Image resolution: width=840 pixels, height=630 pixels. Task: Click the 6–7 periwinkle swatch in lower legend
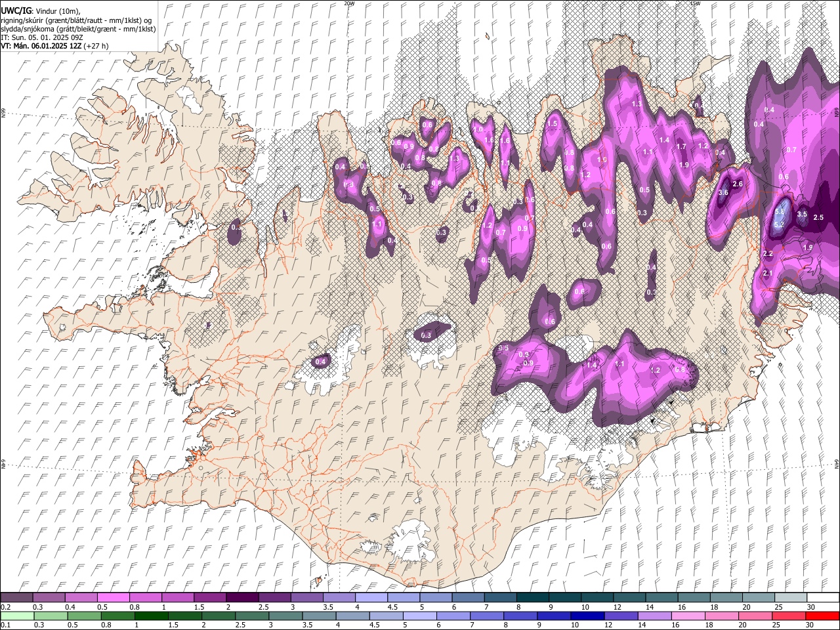453,616
